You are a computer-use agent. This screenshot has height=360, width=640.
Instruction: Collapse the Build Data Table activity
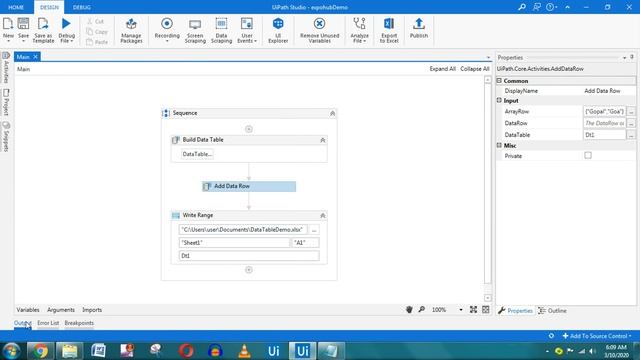322,140
